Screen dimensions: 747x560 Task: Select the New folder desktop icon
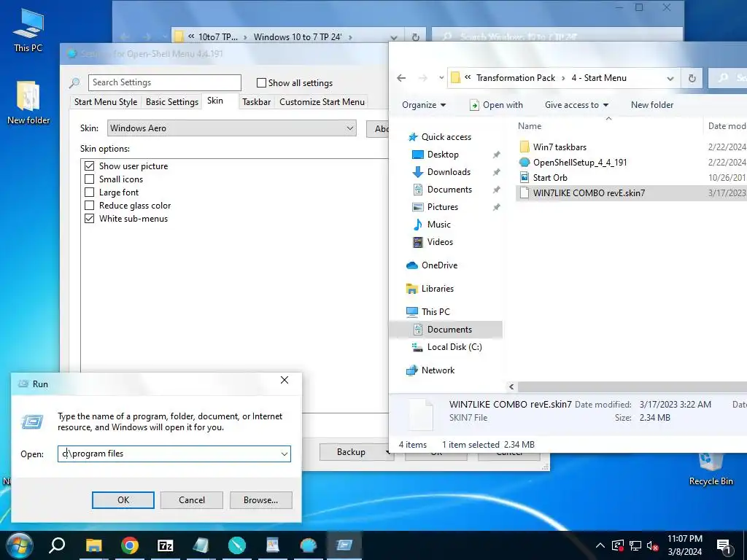click(x=28, y=102)
